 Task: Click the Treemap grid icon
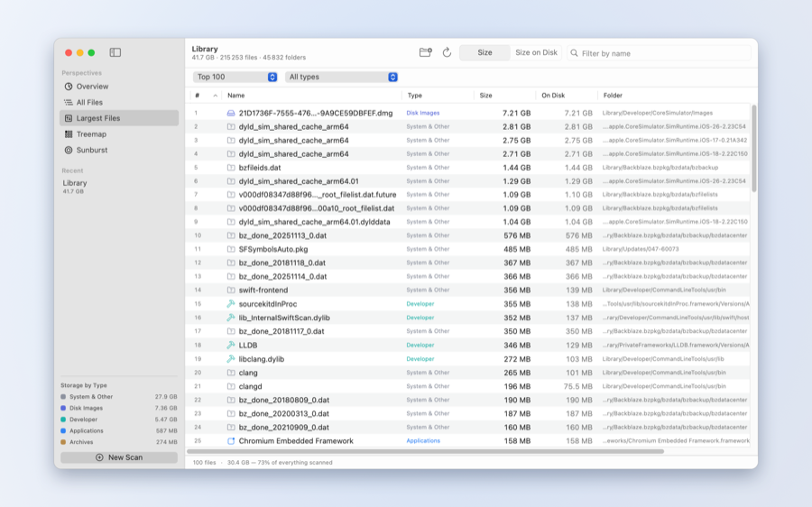pyautogui.click(x=69, y=134)
